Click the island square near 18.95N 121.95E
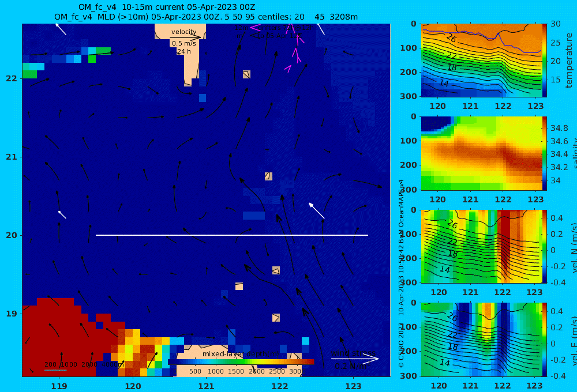 tap(276, 318)
